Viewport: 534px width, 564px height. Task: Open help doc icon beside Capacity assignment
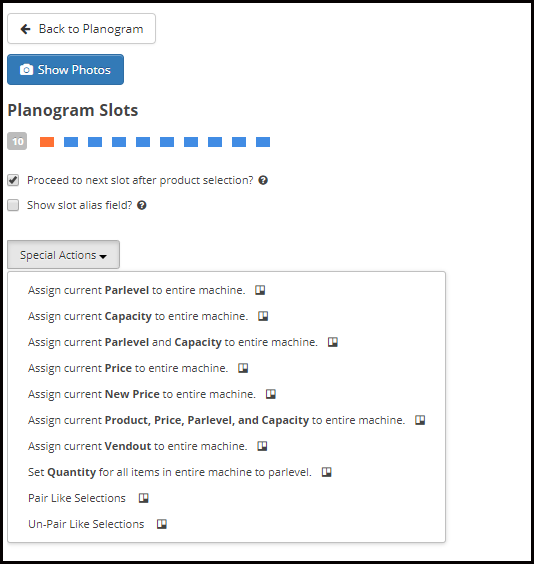click(x=263, y=316)
